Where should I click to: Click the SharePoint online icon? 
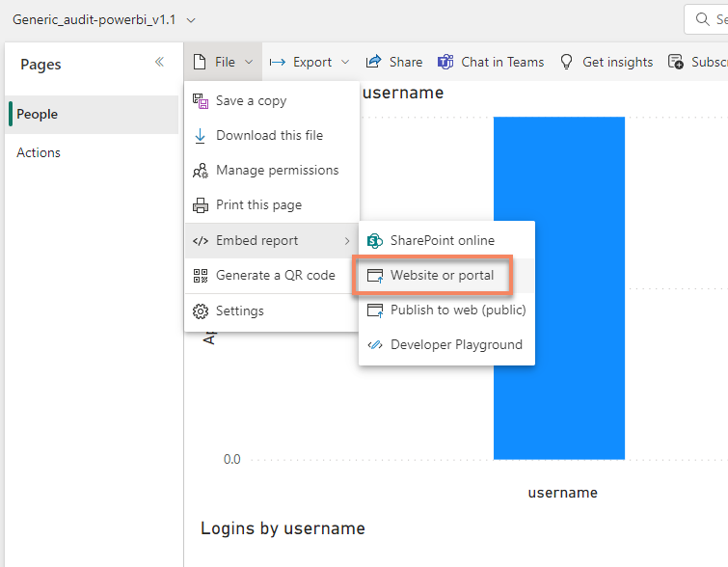tap(375, 241)
